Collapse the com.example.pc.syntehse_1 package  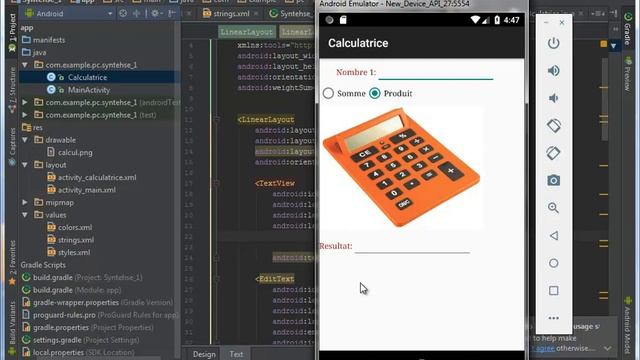25,65
